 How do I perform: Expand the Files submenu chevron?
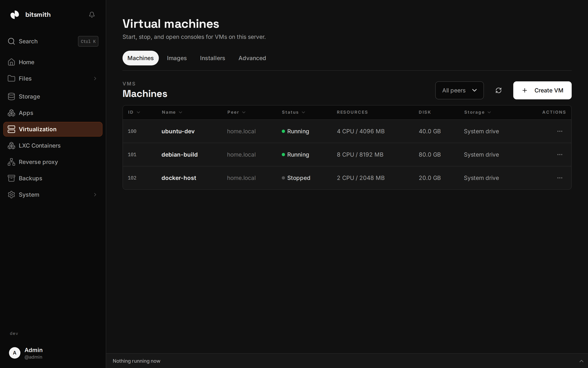point(95,78)
